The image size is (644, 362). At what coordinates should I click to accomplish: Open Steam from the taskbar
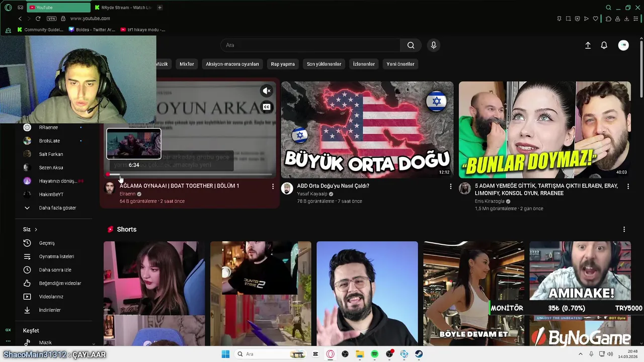[x=419, y=354]
